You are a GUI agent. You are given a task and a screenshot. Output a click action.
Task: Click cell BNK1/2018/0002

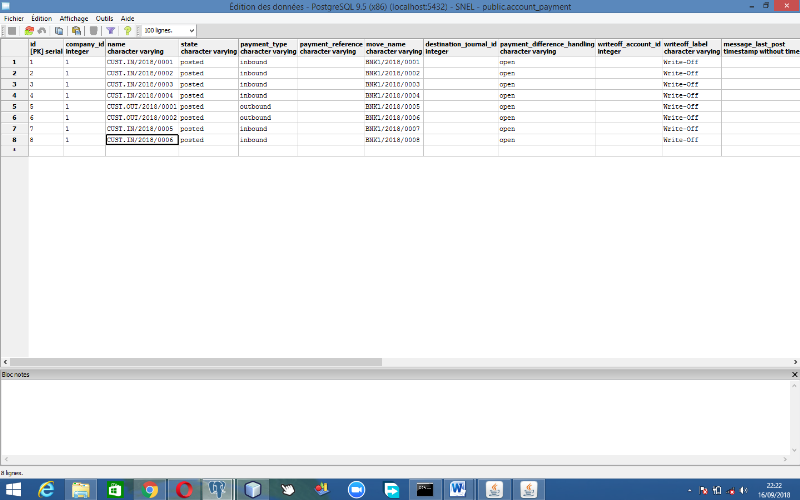pos(394,73)
